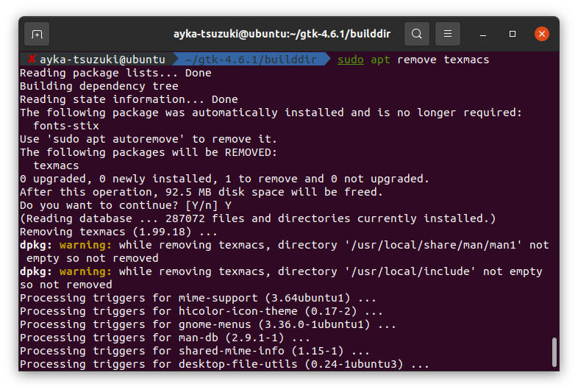The width and height of the screenshot is (578, 392).
Task: Click the line 'Reading state information... Done'
Action: coord(129,99)
